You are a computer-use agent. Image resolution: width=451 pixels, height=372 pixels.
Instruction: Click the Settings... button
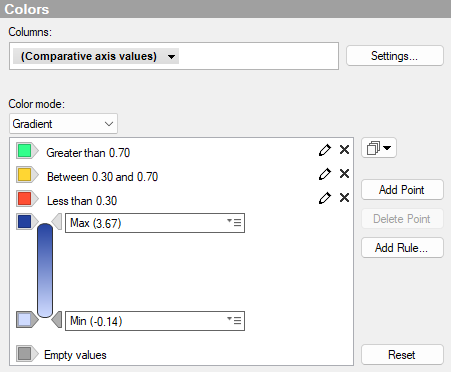click(395, 56)
